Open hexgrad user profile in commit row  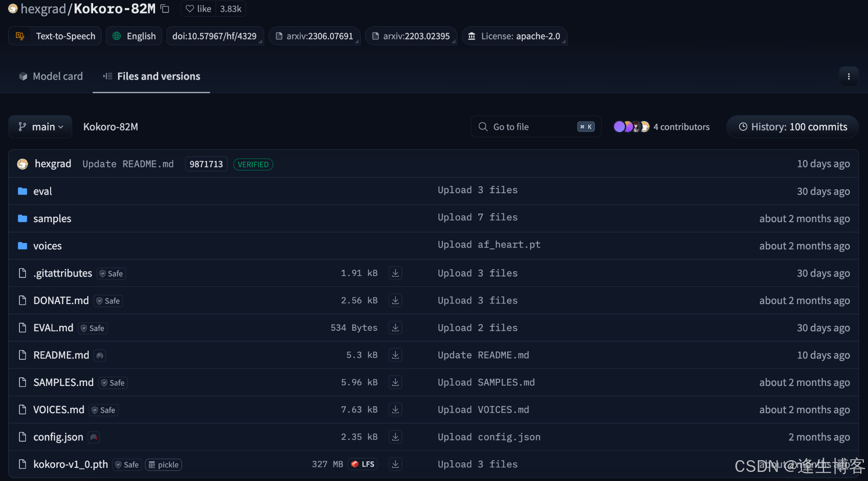[x=53, y=164]
